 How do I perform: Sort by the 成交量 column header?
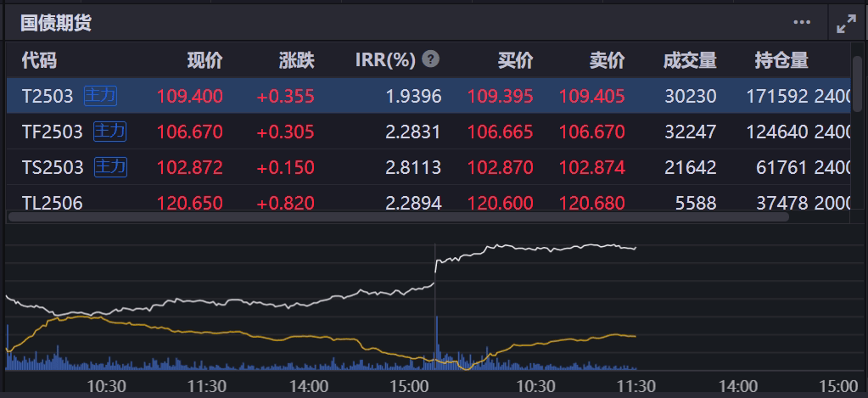click(x=690, y=60)
